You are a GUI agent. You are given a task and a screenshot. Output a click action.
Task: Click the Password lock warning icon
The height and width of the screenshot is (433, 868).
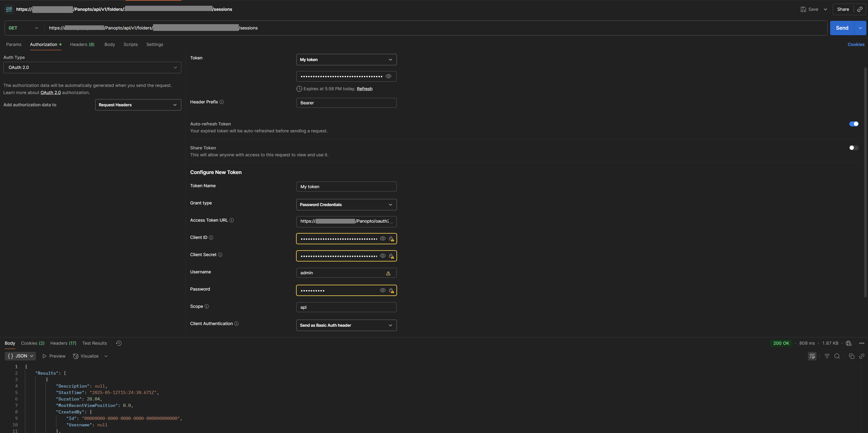(392, 290)
